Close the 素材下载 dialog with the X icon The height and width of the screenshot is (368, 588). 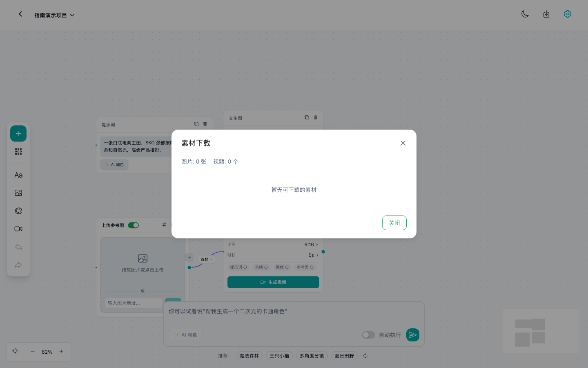[403, 143]
